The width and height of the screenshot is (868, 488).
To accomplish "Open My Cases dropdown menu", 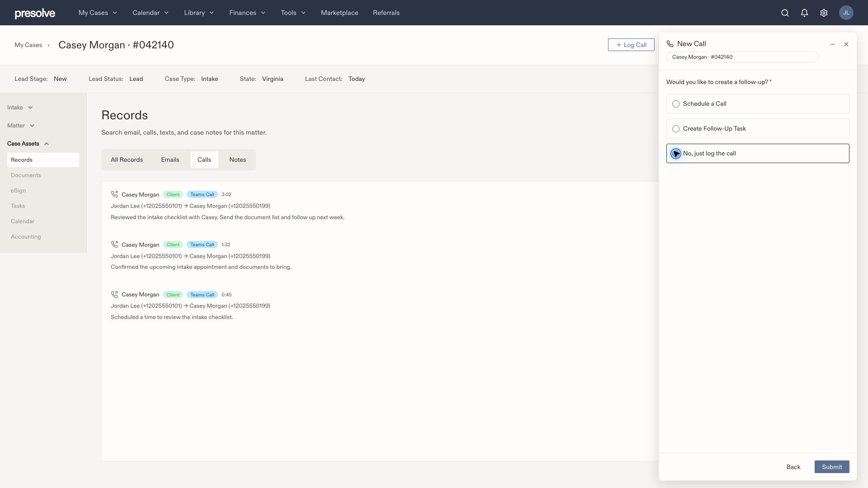I will (x=98, y=13).
